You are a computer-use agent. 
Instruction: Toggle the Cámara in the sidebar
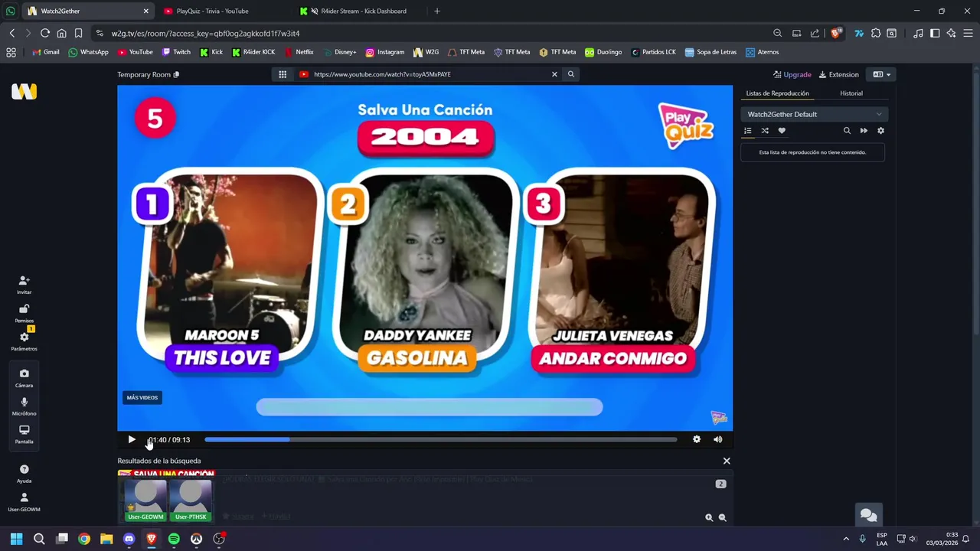click(x=24, y=377)
